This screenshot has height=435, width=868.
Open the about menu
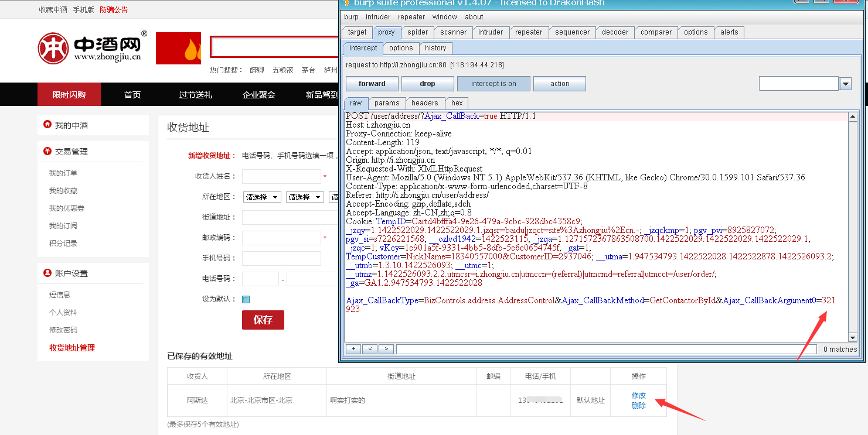click(x=474, y=17)
